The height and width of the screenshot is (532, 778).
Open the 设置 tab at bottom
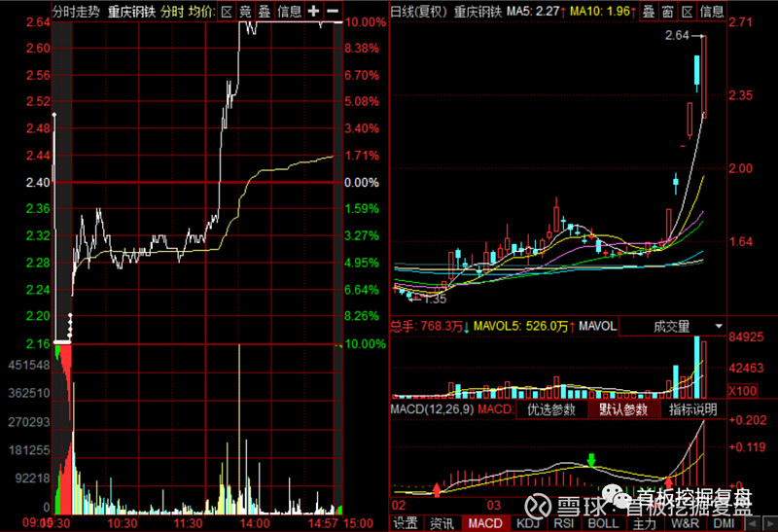point(406,523)
